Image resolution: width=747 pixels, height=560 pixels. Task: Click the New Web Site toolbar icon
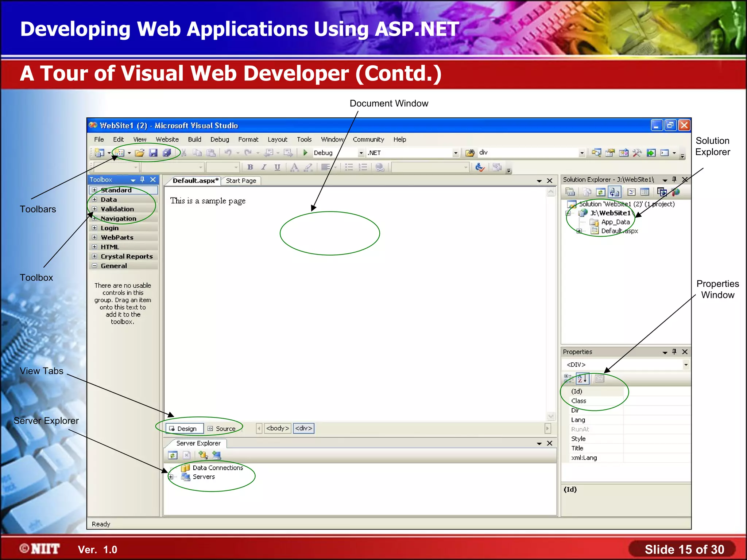(99, 153)
